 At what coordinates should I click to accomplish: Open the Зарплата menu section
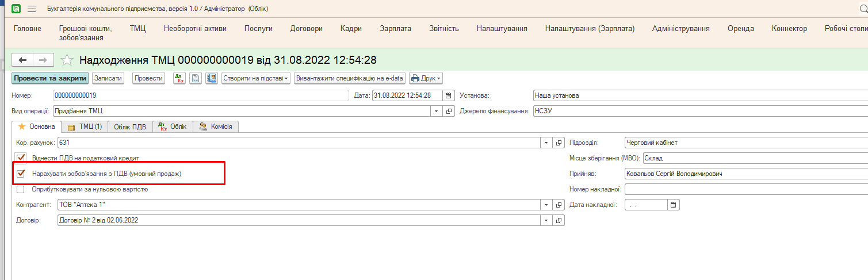tap(395, 29)
